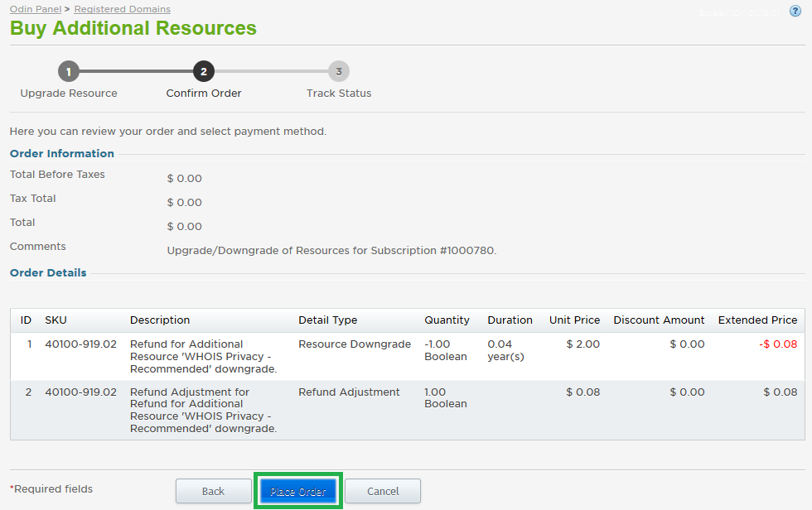Select step 1 Upgrade Resource circle
812x510 pixels.
(68, 71)
